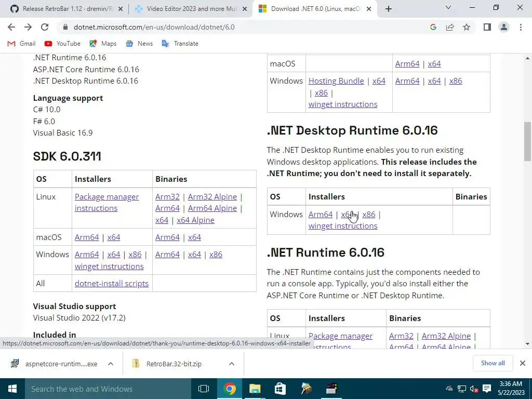Download Desktop Runtime Windows x86 installer

pyautogui.click(x=369, y=215)
